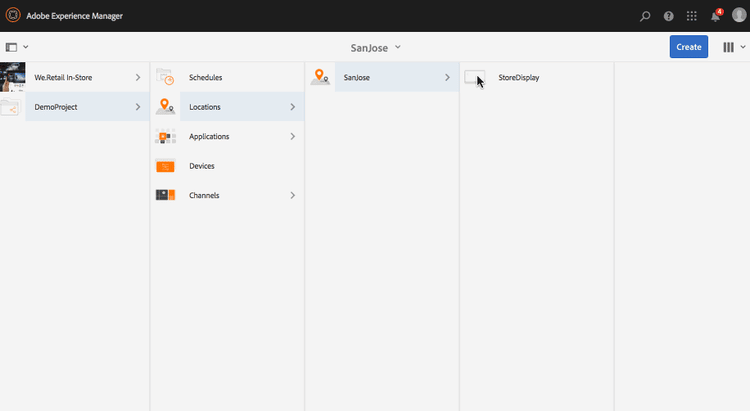Select the Channels icon
750x411 pixels.
165,195
